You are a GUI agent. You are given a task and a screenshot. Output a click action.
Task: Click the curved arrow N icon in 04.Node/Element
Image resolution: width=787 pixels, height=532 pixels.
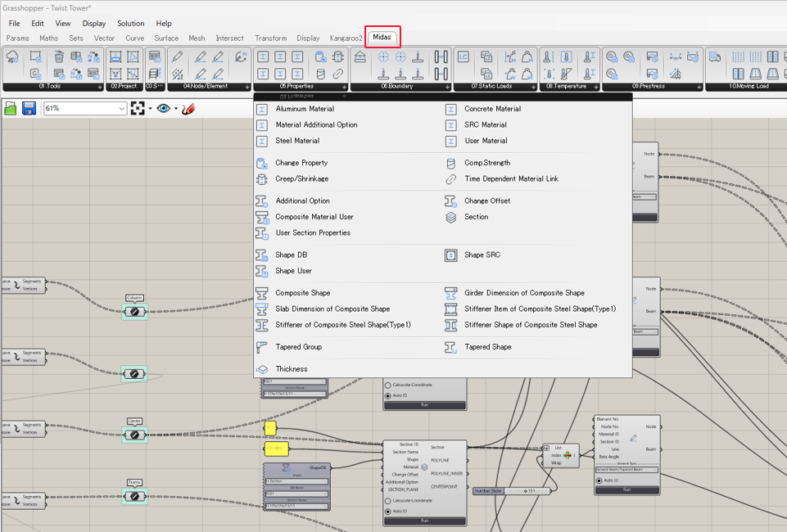tap(241, 56)
